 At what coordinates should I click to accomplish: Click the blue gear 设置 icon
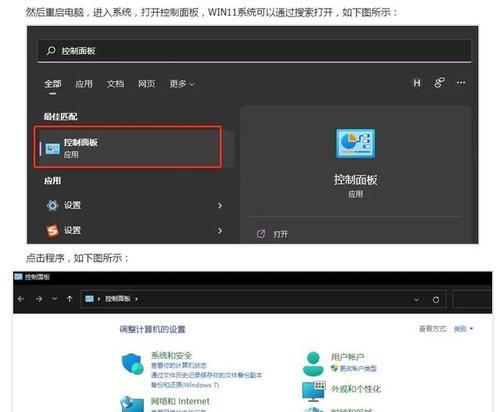52,205
